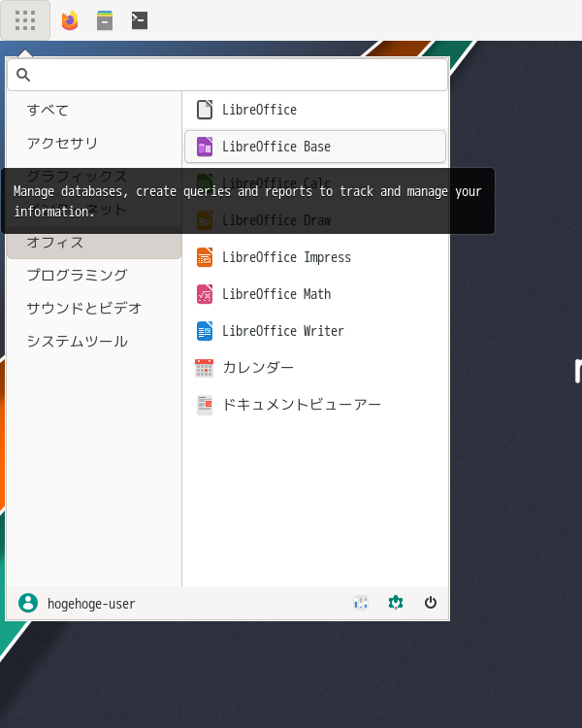Screen dimensions: 582x728
Task: Launch Firefox from the top panel
Action: pyautogui.click(x=70, y=20)
